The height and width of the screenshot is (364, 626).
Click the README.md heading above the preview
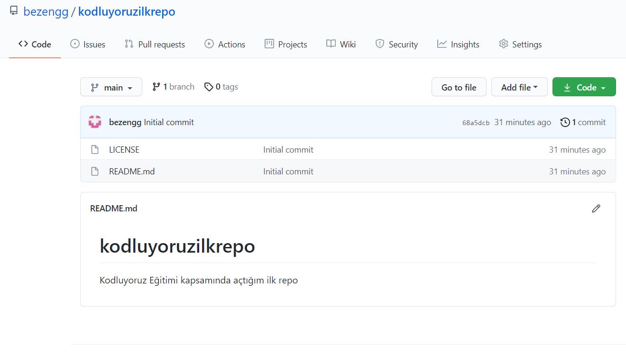[114, 209]
